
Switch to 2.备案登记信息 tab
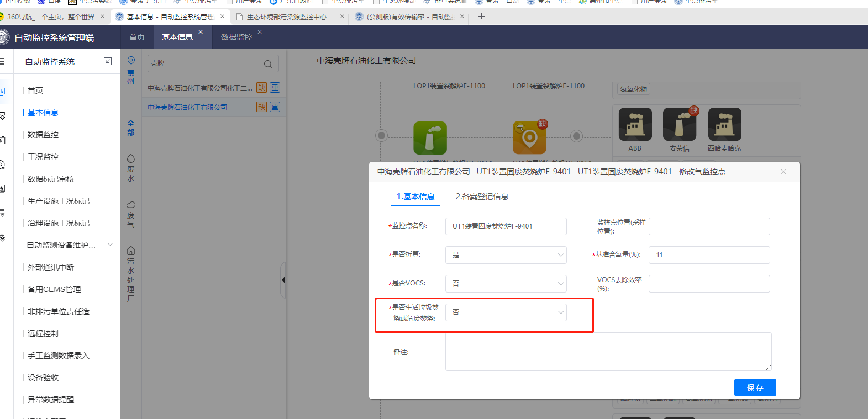click(482, 197)
